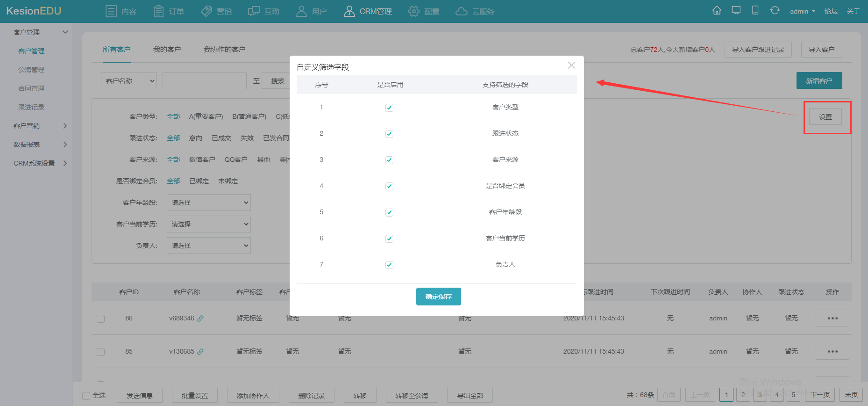
Task: Click the 转移至公海 button
Action: click(x=412, y=396)
